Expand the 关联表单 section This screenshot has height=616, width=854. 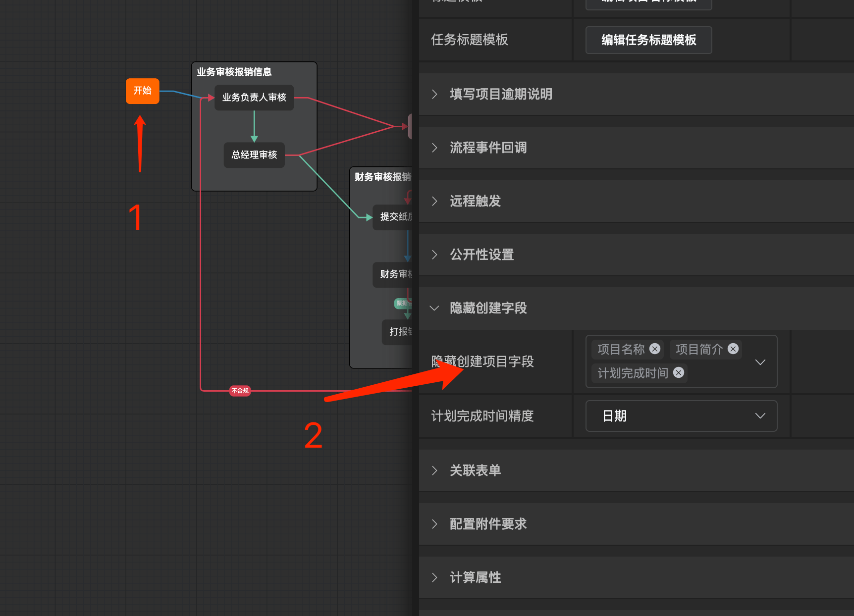tap(636, 470)
